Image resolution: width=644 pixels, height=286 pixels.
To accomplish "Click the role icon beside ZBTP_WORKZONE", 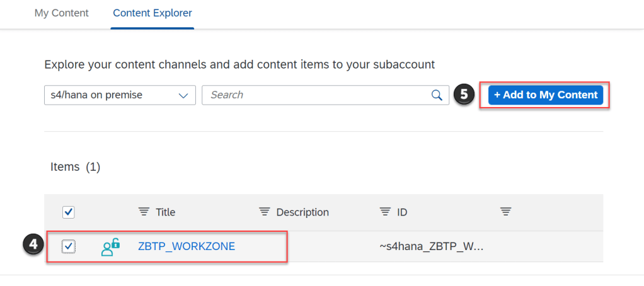I will click(110, 246).
